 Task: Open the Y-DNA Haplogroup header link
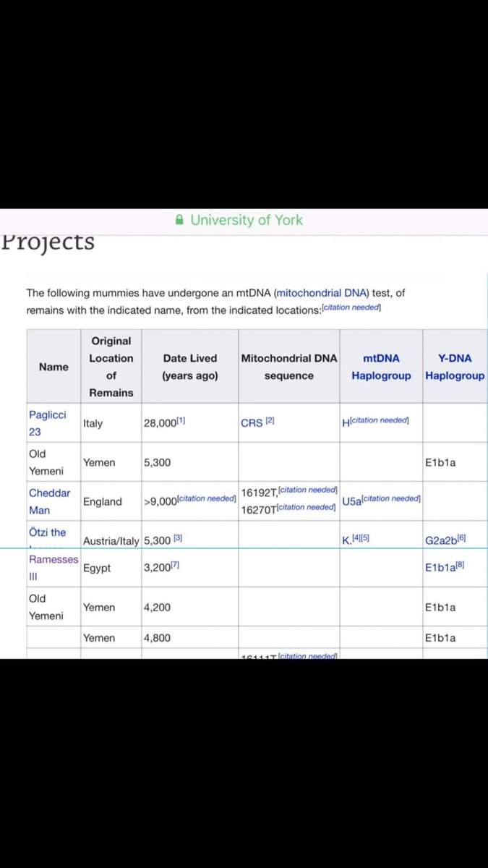click(455, 367)
